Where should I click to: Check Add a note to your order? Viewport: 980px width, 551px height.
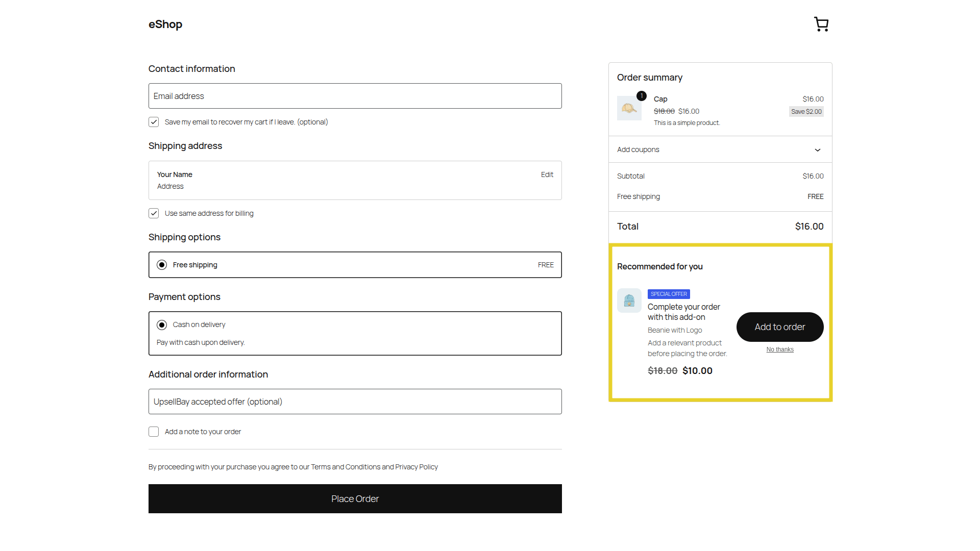point(154,432)
